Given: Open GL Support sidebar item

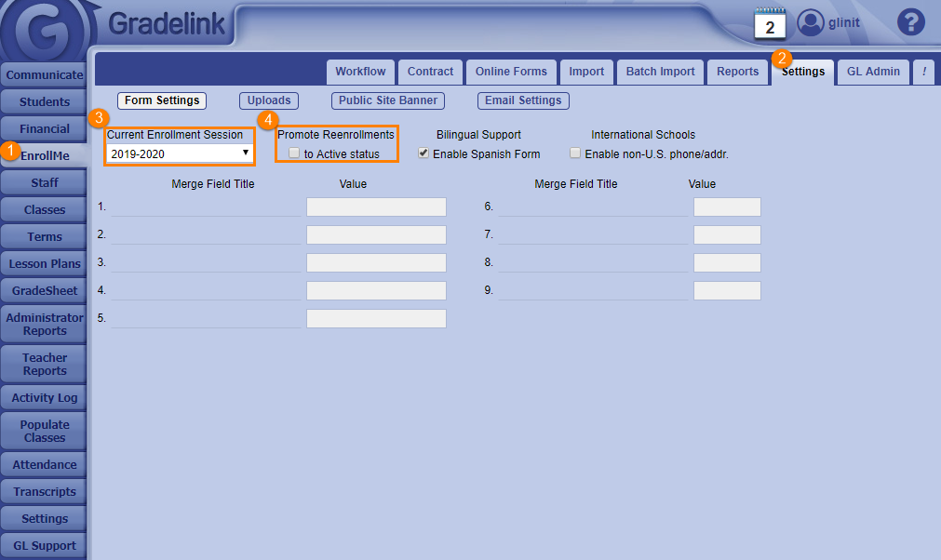Looking at the screenshot, I should [45, 545].
